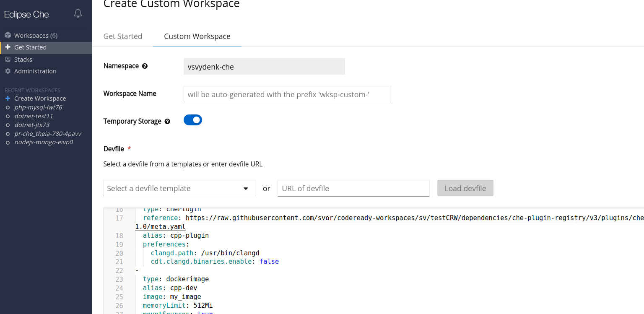Click the php-mysql-lwt76 workspace status circle
This screenshot has height=314, width=644.
point(8,107)
